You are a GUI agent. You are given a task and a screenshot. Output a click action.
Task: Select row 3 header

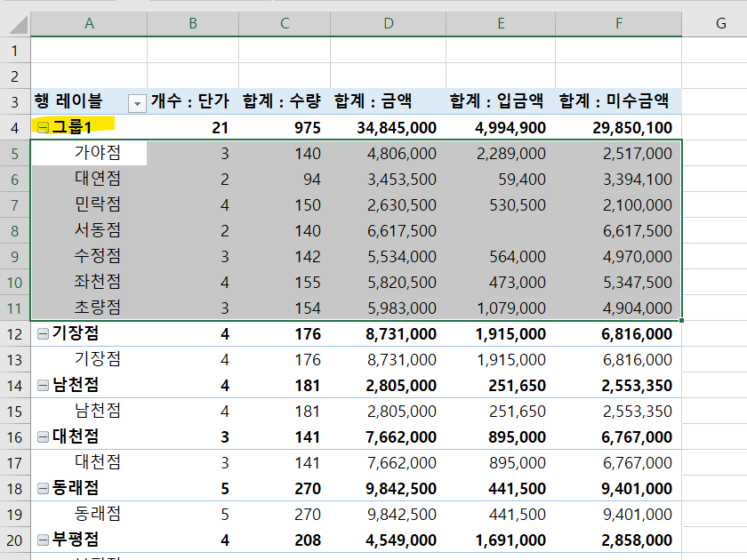click(x=15, y=102)
